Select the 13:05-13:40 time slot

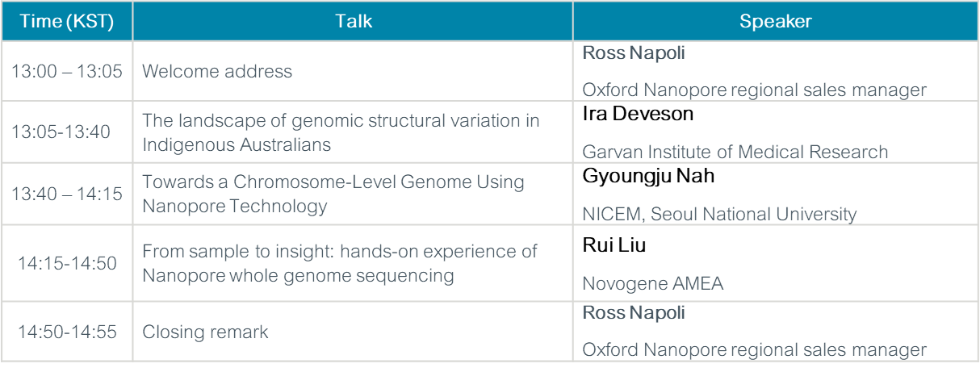[61, 132]
